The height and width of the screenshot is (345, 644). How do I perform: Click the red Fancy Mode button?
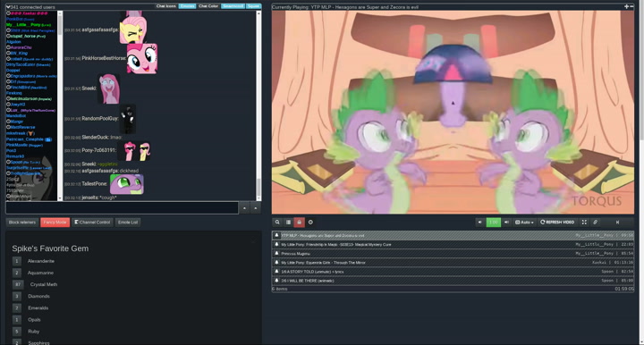[55, 222]
